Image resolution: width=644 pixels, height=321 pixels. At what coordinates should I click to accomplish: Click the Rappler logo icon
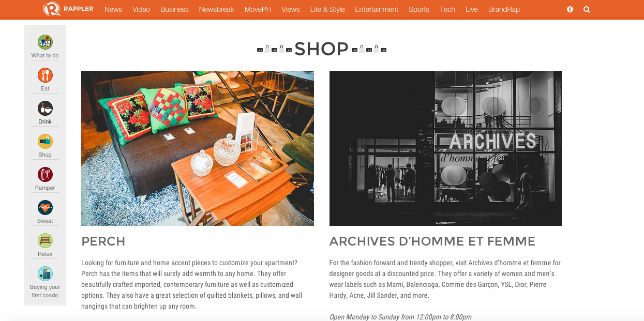tap(52, 9)
